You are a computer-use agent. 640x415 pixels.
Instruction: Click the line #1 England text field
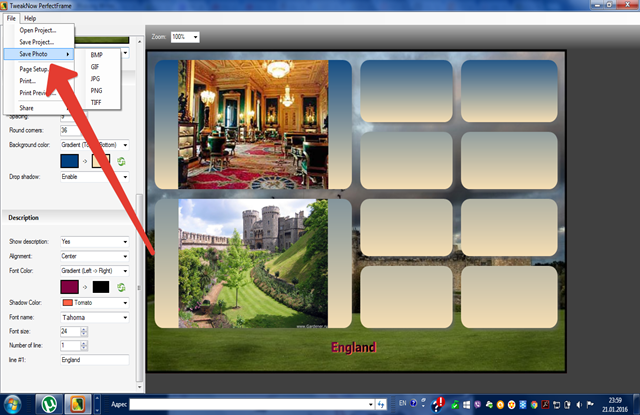[93, 359]
